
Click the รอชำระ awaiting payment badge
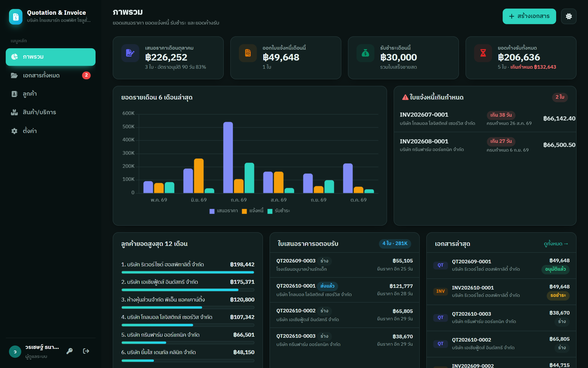[558, 295]
